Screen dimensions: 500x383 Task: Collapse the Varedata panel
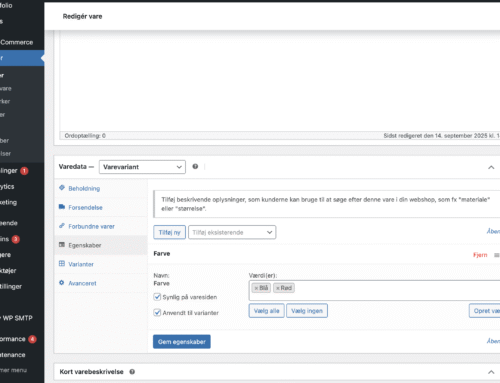pos(491,167)
